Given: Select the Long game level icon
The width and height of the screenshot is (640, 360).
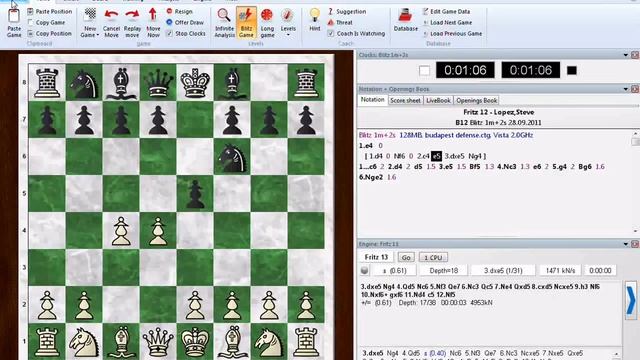Looking at the screenshot, I should click(267, 16).
